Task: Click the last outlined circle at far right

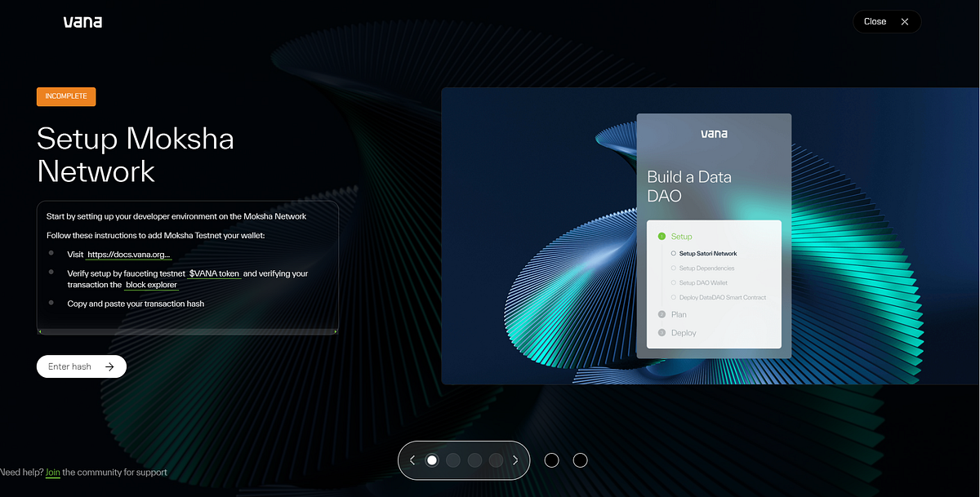Action: click(580, 460)
